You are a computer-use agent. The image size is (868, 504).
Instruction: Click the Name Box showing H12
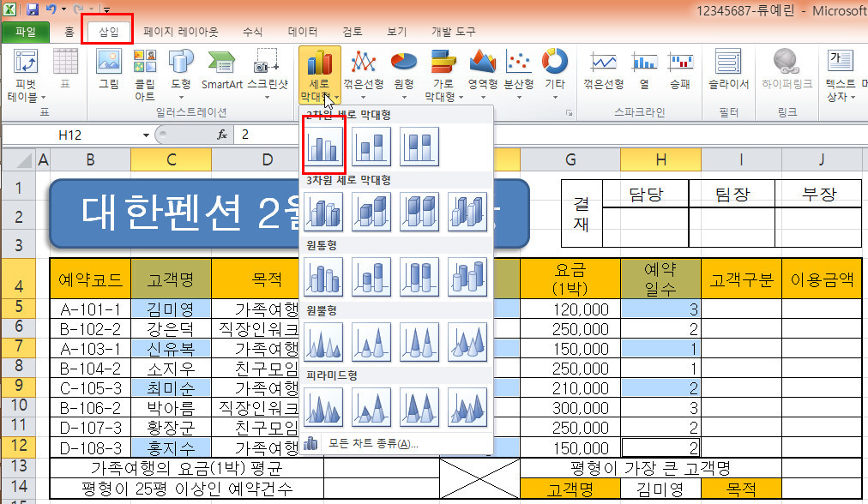pos(70,135)
